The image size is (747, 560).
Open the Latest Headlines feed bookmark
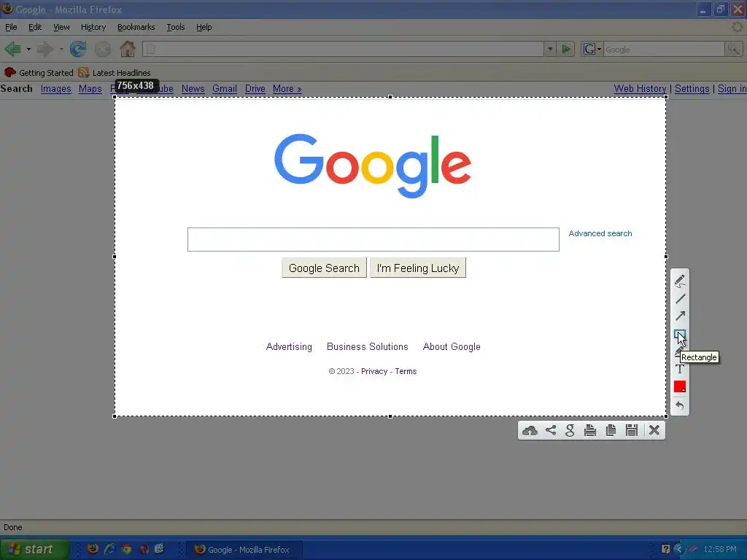(115, 72)
